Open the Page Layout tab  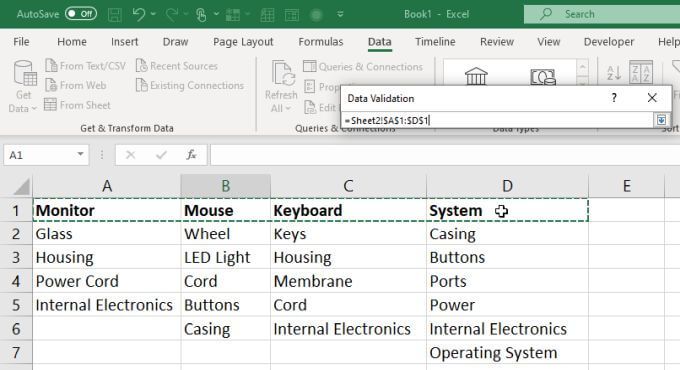[x=243, y=42]
